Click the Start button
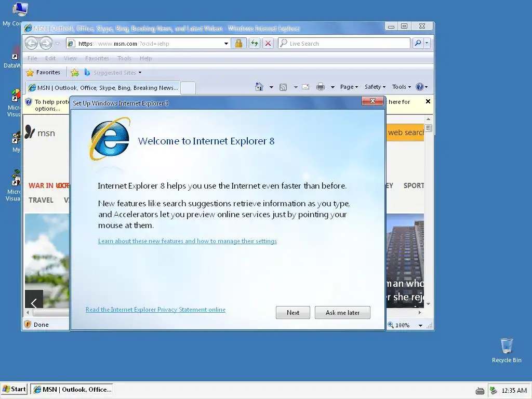The height and width of the screenshot is (399, 532). point(14,389)
